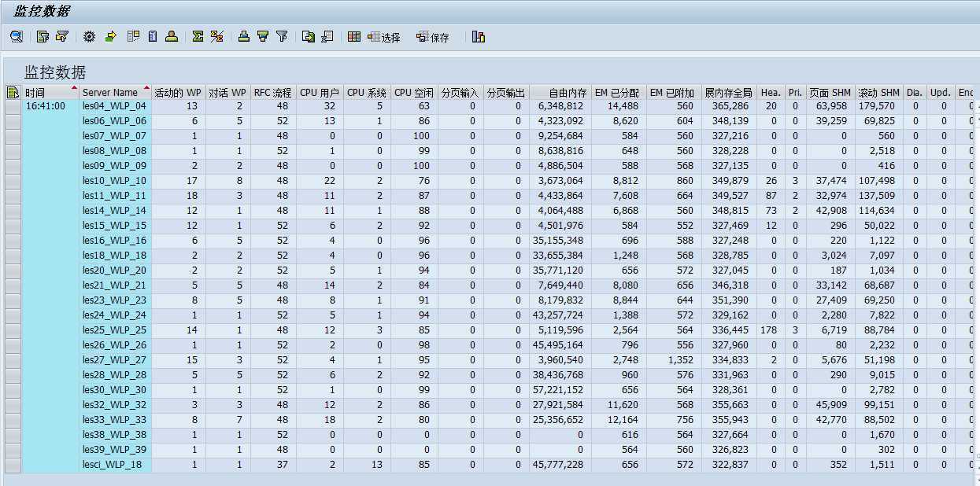Click the green arrow toolbar icon
The image size is (980, 486).
110,36
